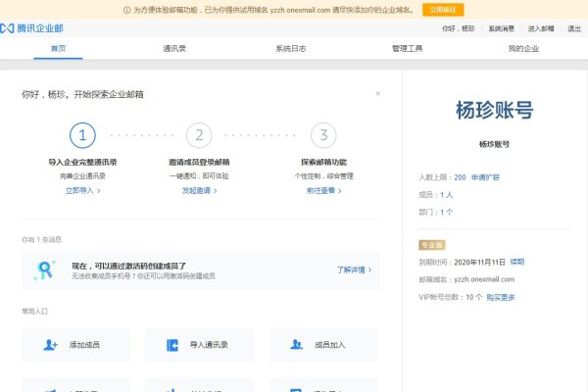Click the 购买更多 link
The image size is (588, 392).
(x=501, y=297)
